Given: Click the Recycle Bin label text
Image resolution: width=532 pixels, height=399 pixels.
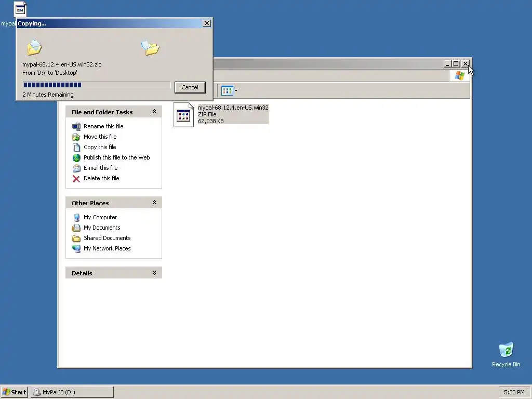Looking at the screenshot, I should point(506,364).
